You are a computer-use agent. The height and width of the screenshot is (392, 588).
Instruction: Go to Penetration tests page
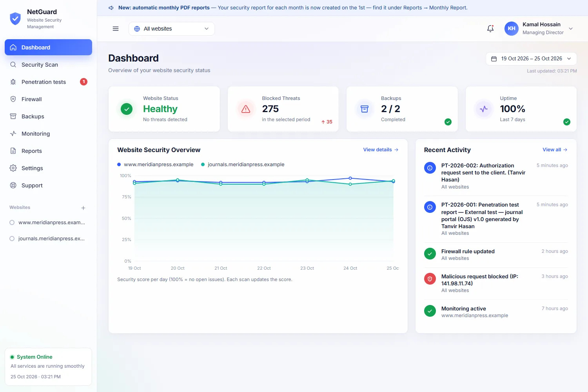(x=48, y=82)
